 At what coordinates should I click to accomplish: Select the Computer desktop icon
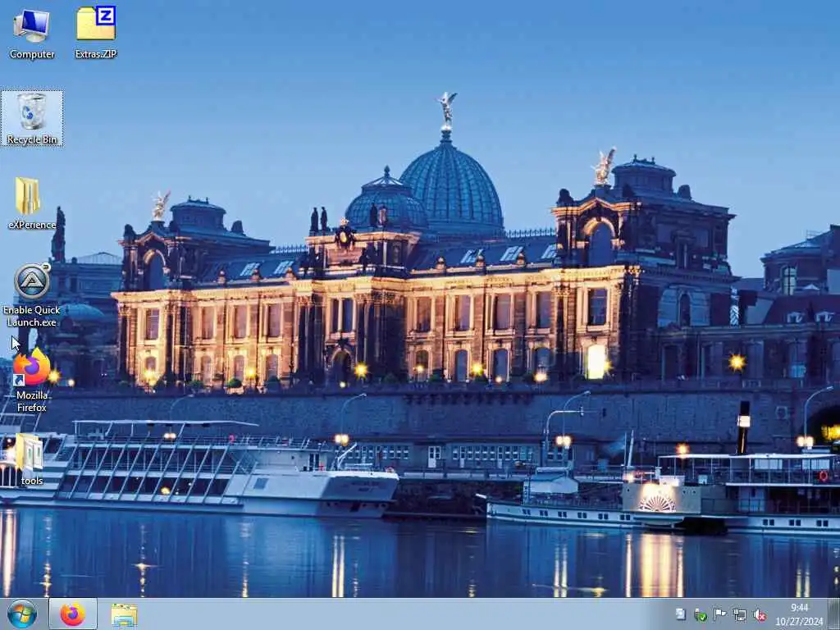point(32,33)
